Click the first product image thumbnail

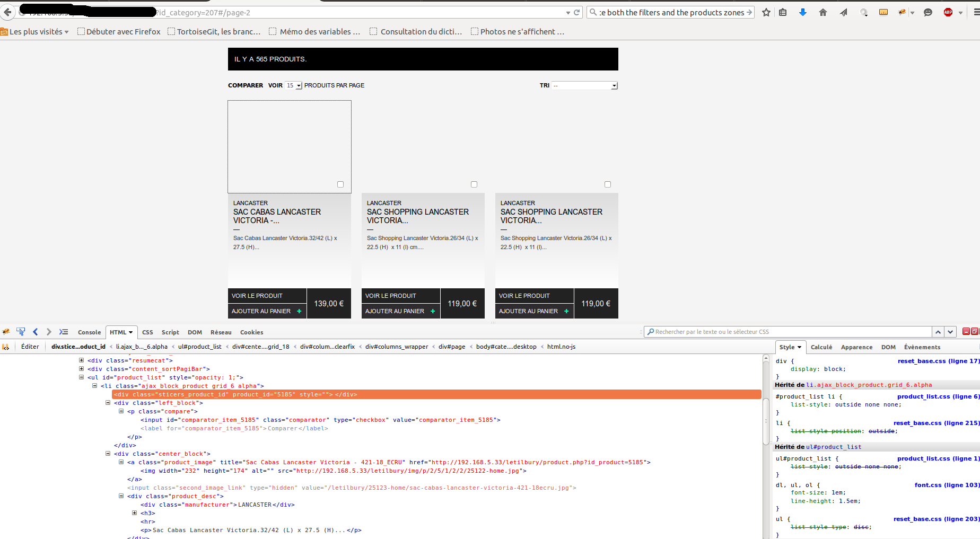pos(290,147)
